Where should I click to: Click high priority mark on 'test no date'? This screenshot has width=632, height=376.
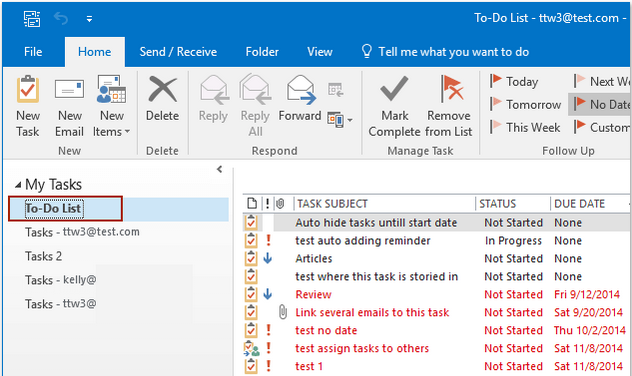point(268,330)
